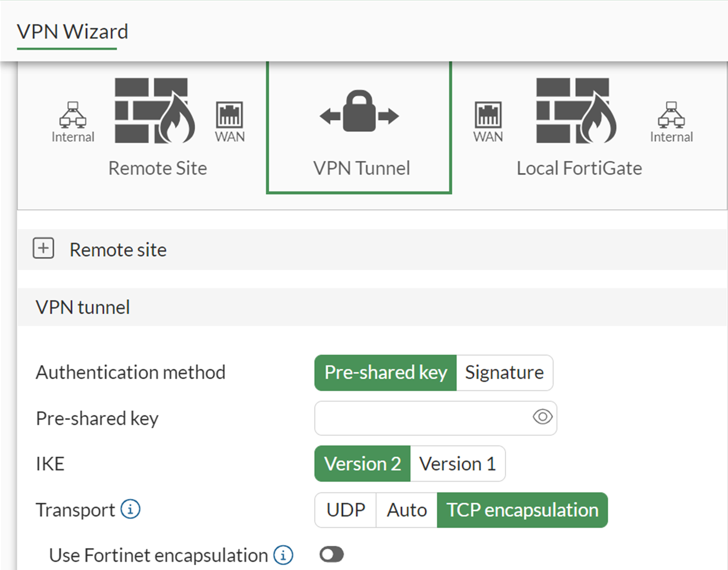
Task: Open the VPN tunnel section header
Action: 82,307
